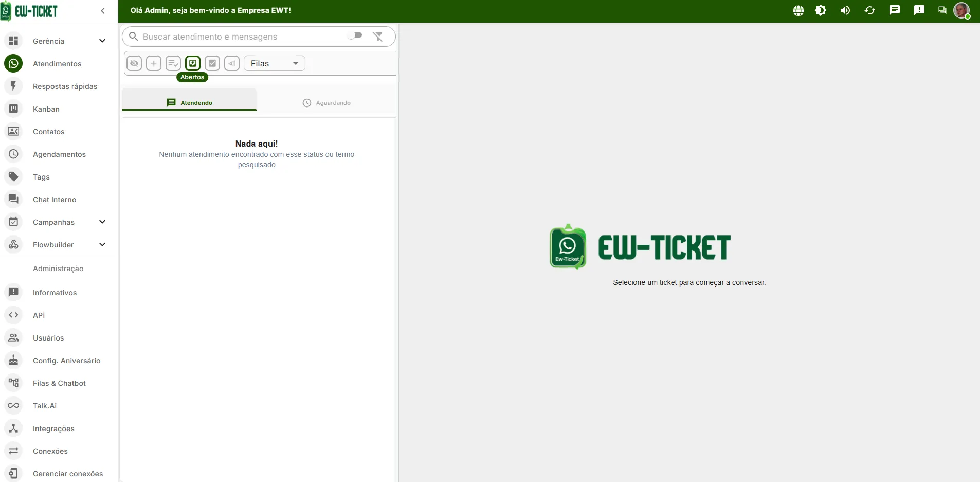Click the EW-Ticket logo in the sidebar
Viewport: 980px width, 482px height.
coord(29,11)
